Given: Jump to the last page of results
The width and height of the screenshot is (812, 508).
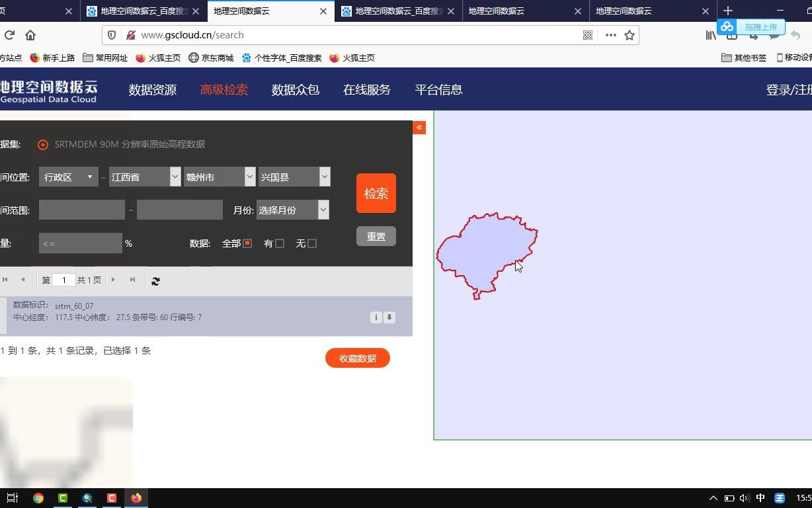Looking at the screenshot, I should [132, 280].
